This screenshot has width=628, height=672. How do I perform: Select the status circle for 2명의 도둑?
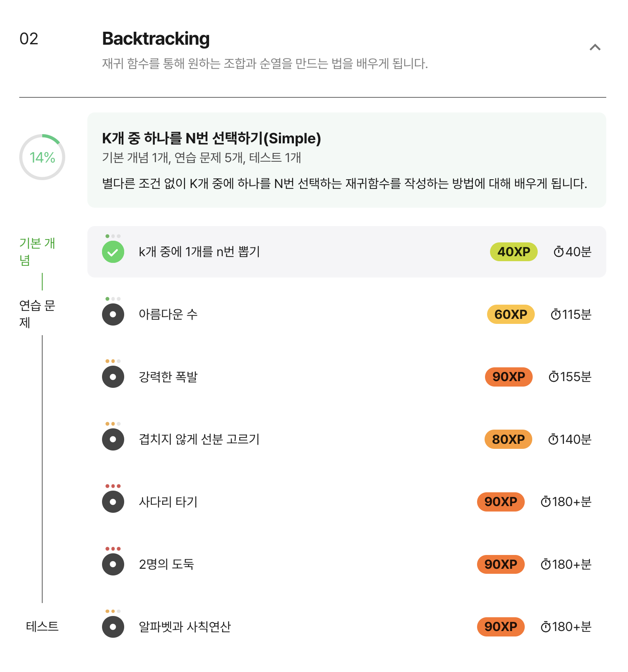coord(113,564)
